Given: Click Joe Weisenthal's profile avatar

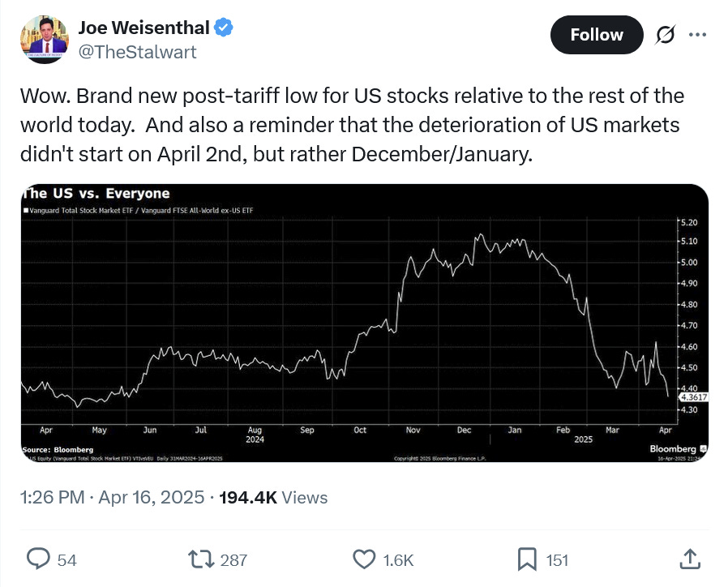Looking at the screenshot, I should pos(45,40).
